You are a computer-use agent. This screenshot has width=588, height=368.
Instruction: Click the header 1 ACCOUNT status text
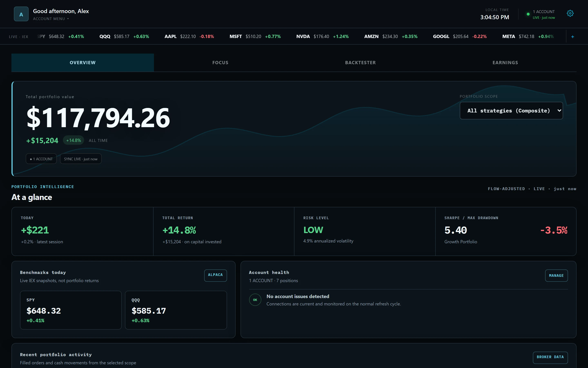[x=543, y=12]
